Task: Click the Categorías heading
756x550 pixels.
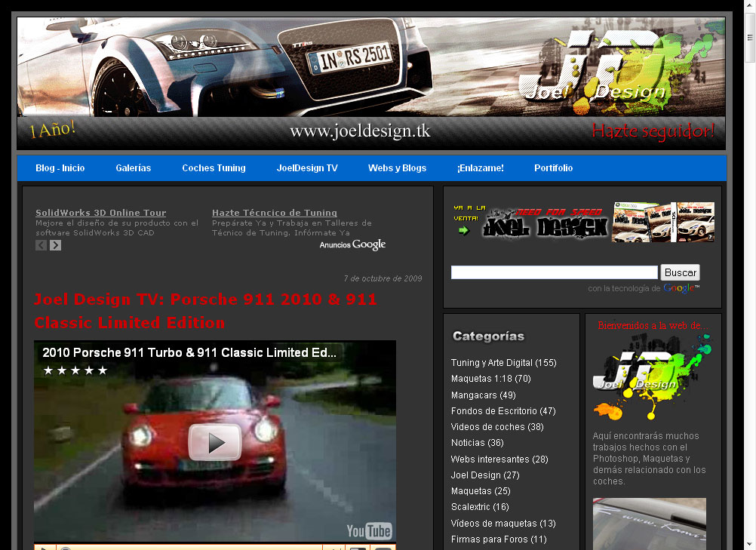Action: coord(488,336)
